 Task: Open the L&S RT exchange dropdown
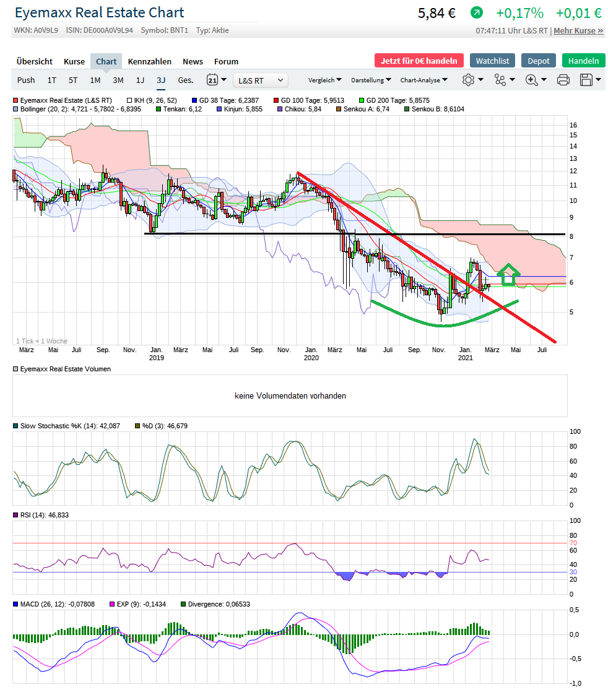tap(261, 80)
